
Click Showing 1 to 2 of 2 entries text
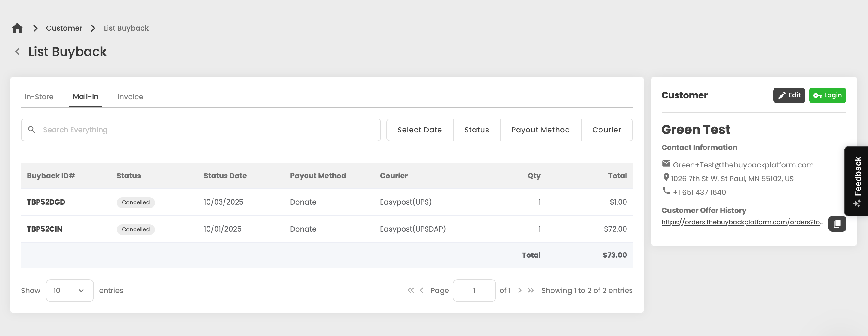587,290
